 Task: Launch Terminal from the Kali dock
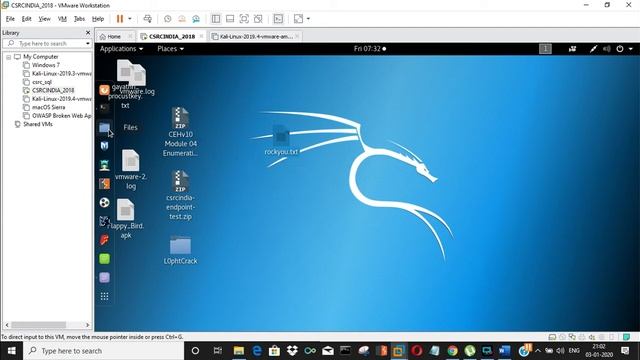coord(104,108)
